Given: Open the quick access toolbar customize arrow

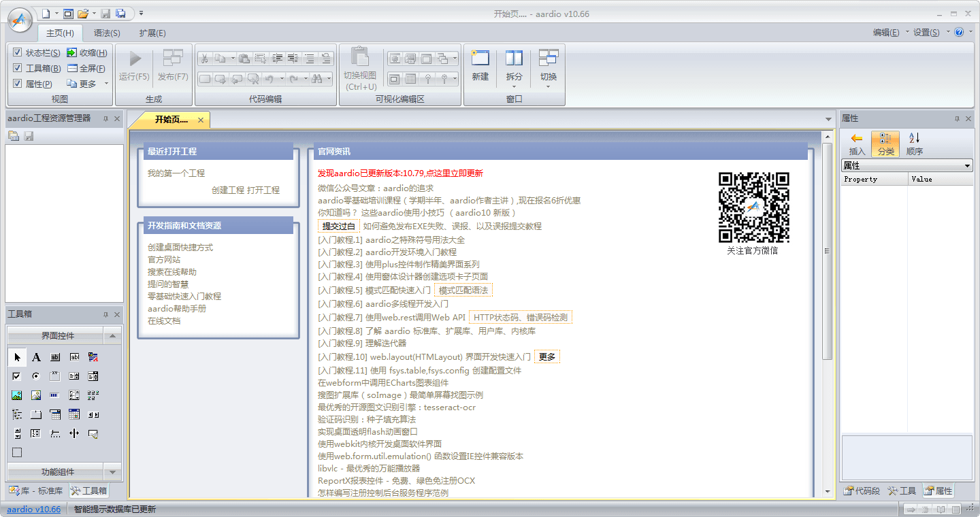Looking at the screenshot, I should click(x=141, y=13).
